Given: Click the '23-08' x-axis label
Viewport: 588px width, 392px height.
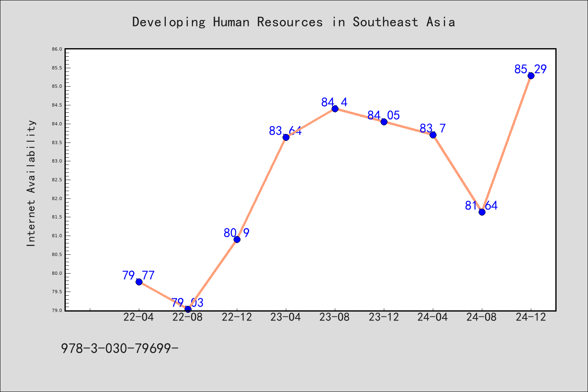Looking at the screenshot, I should pos(335,317).
